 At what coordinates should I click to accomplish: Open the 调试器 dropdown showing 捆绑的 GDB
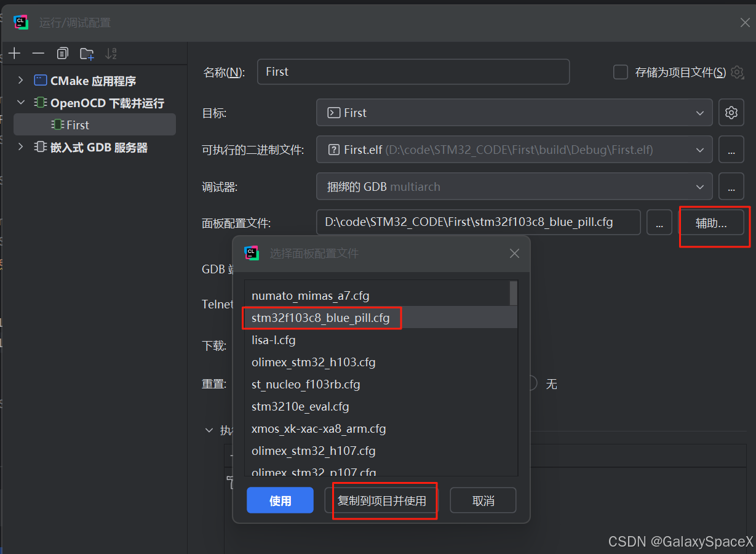click(x=514, y=187)
